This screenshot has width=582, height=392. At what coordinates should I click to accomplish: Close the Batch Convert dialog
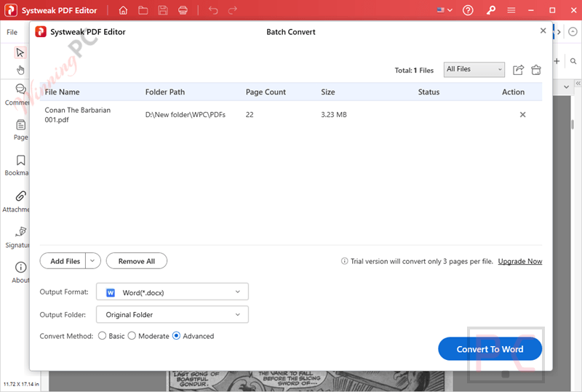[x=543, y=31]
